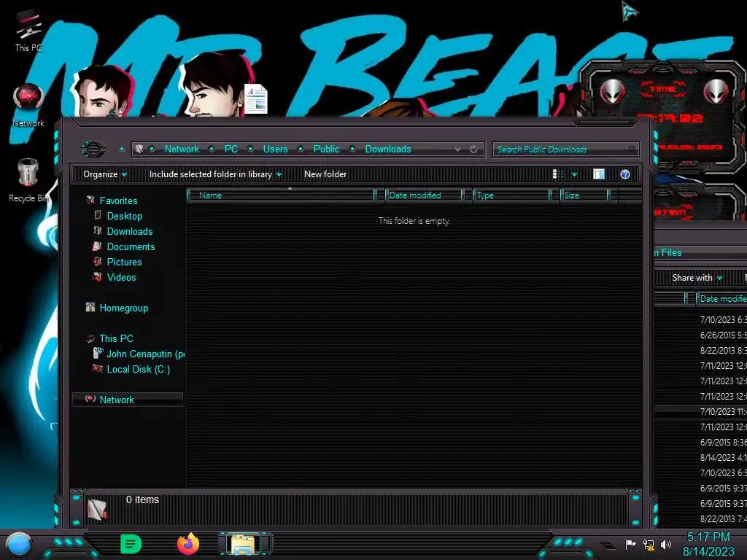Click Network in the address breadcrumb
The height and width of the screenshot is (560, 747).
pyautogui.click(x=182, y=149)
